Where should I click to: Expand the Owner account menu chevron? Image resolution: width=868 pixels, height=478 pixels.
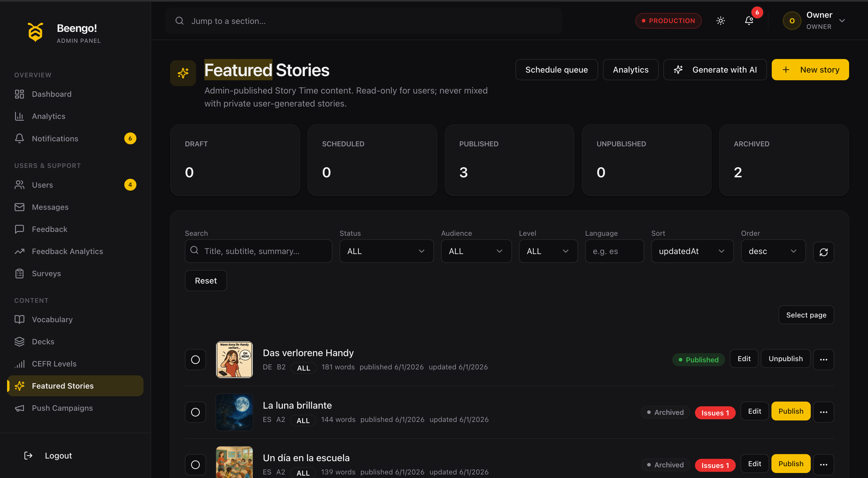(842, 21)
